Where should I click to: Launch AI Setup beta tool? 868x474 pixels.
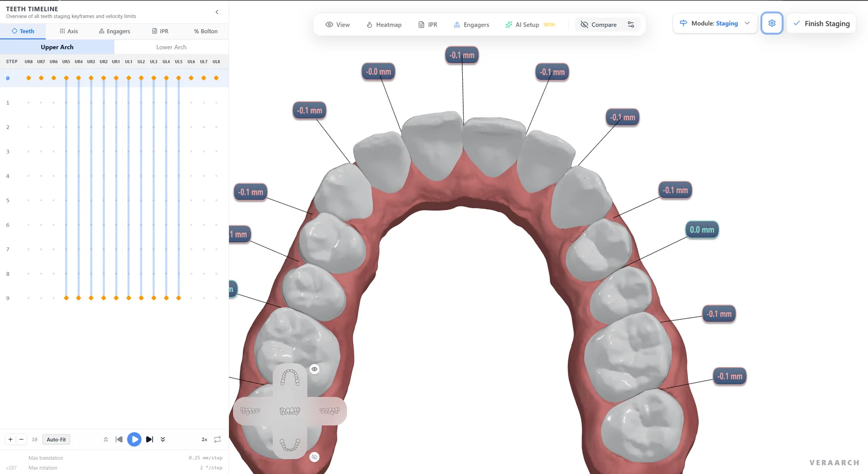pos(529,24)
